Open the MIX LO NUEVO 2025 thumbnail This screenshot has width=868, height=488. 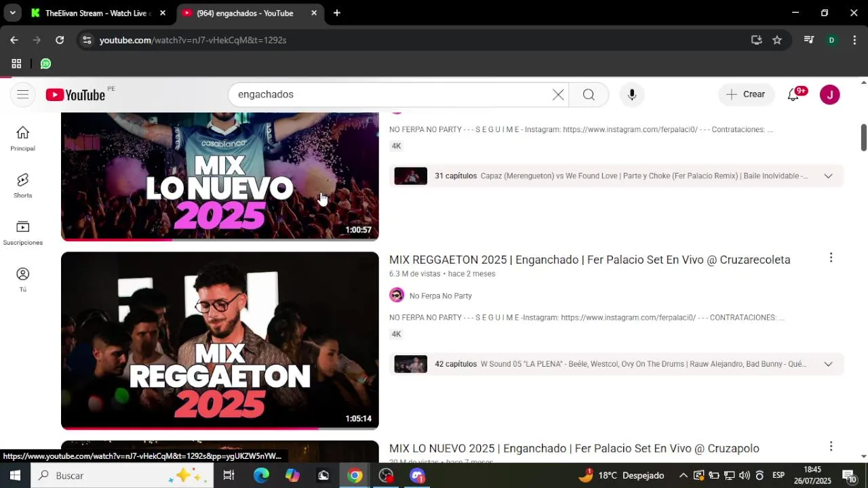(x=220, y=176)
